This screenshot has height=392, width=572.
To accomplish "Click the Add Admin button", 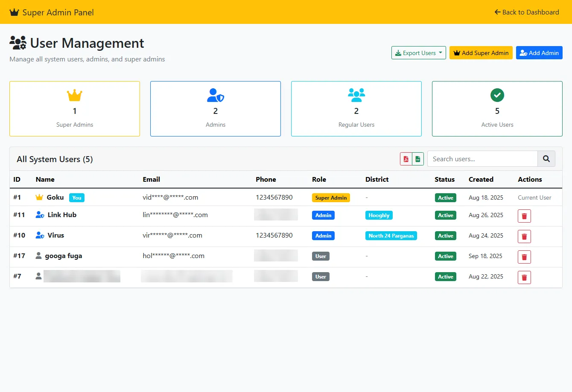I will click(539, 53).
